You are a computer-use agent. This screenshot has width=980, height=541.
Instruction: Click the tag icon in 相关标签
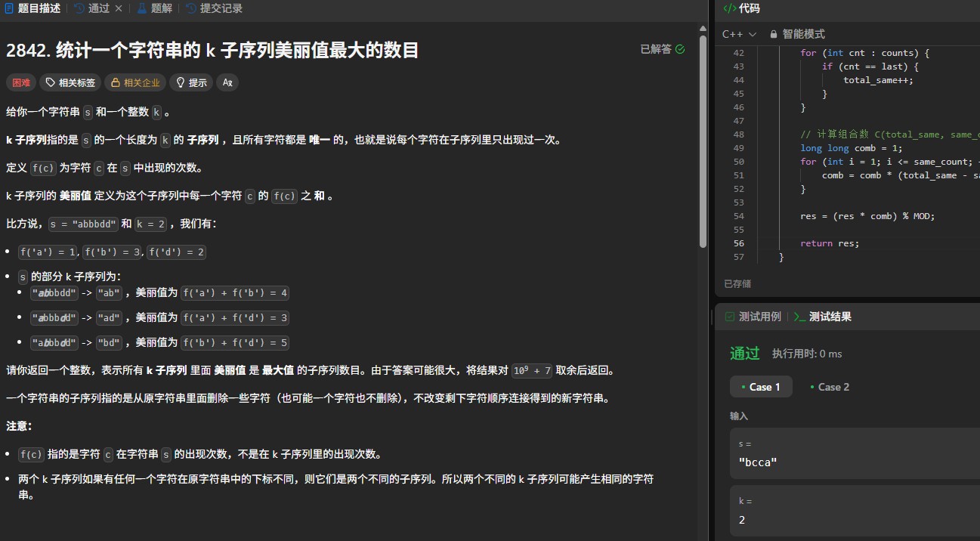point(51,82)
